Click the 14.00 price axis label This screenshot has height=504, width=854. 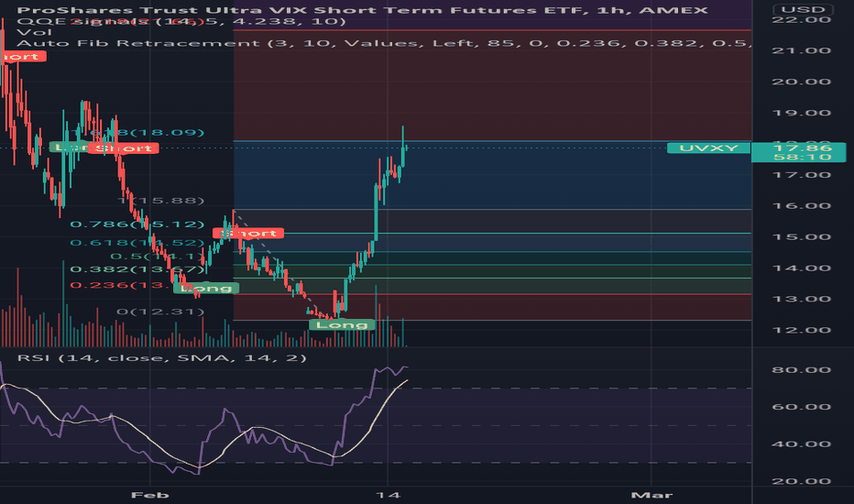(x=801, y=268)
